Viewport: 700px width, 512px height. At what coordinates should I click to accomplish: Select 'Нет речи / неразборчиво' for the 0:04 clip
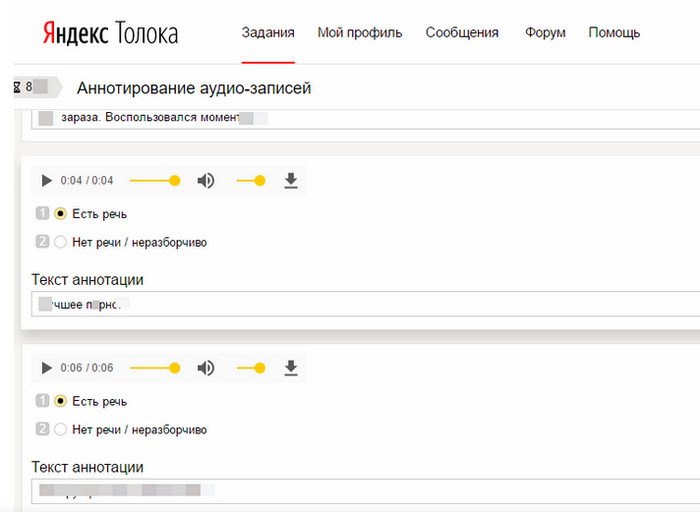click(x=60, y=242)
